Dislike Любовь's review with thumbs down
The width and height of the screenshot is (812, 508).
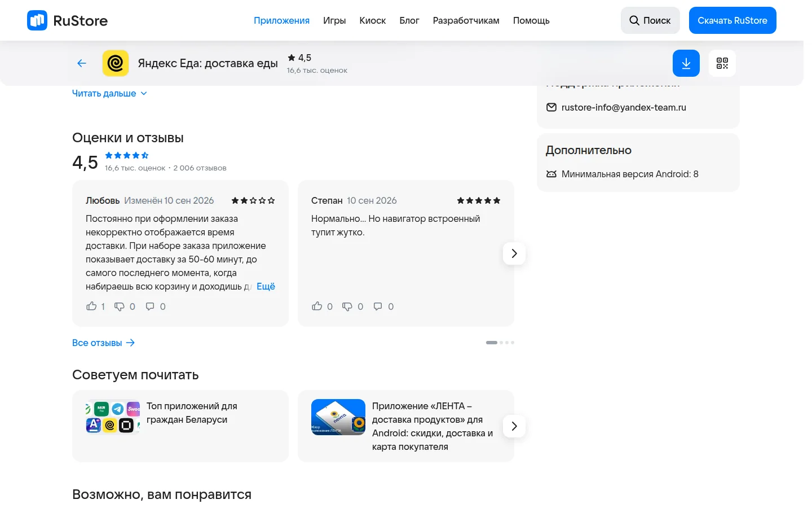(120, 306)
